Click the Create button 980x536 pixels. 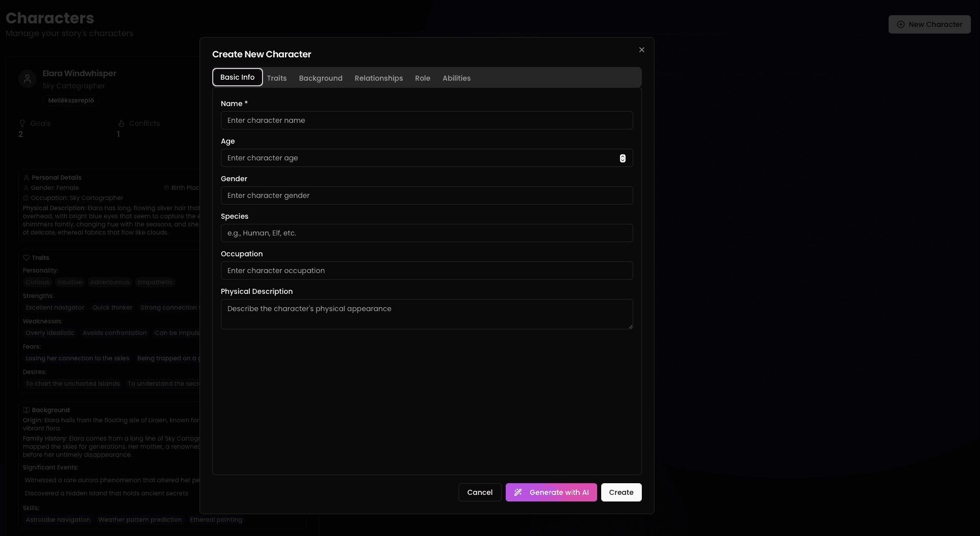(621, 492)
